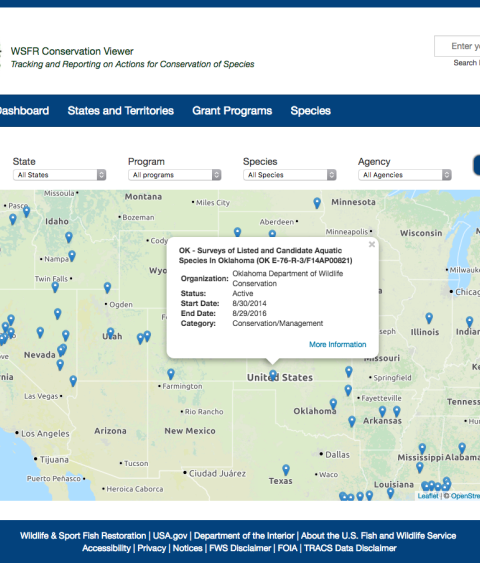Select the map pin above Twin Falls southwest
480x563 pixels.
[55, 287]
